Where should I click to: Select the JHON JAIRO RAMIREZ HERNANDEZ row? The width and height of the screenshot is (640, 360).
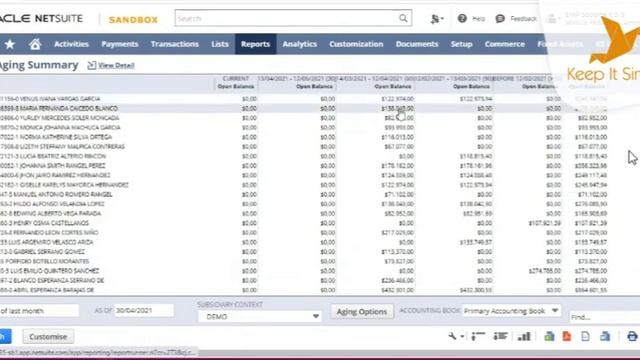click(304, 176)
